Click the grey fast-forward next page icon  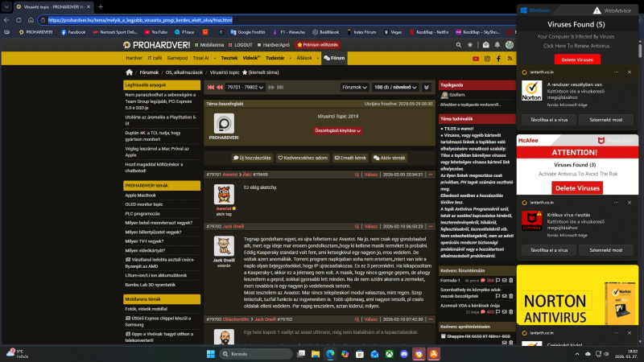pos(271,87)
